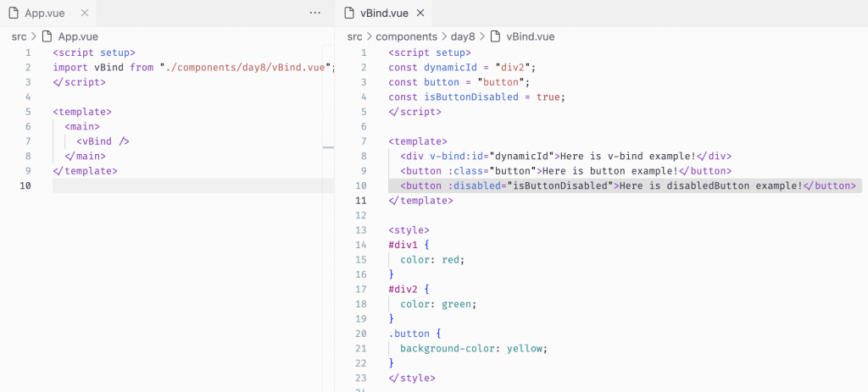The height and width of the screenshot is (392, 868).
Task: Click the import vBind line in App.vue
Action: (x=195, y=68)
